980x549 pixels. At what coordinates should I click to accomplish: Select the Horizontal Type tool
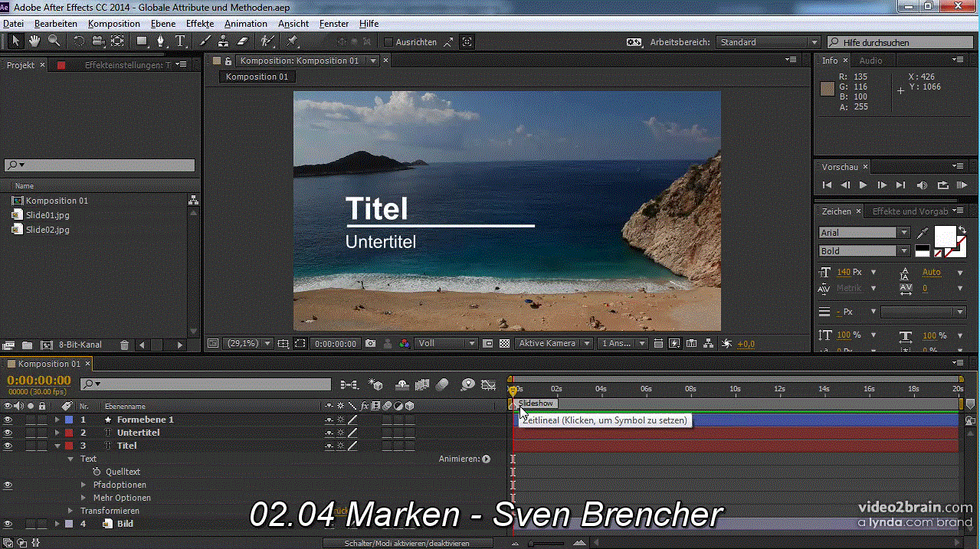click(x=181, y=41)
